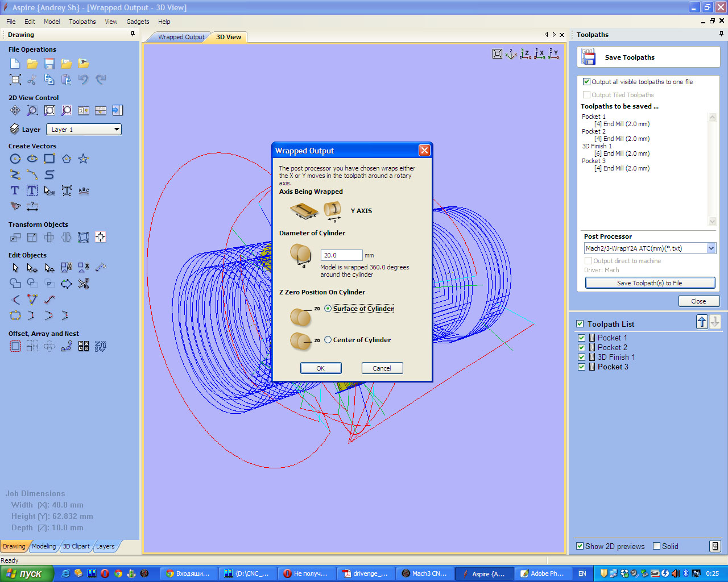Image resolution: width=728 pixels, height=582 pixels.
Task: Click the Create New File icon
Action: 15,64
